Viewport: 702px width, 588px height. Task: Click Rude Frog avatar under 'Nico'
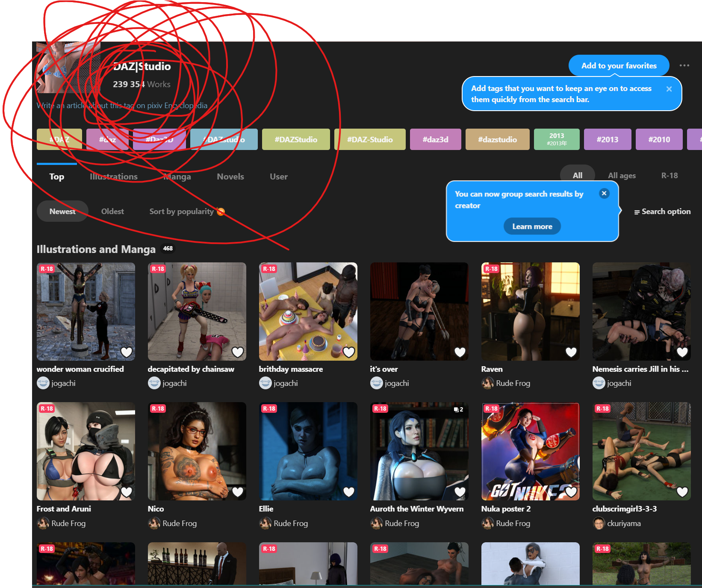coord(154,523)
